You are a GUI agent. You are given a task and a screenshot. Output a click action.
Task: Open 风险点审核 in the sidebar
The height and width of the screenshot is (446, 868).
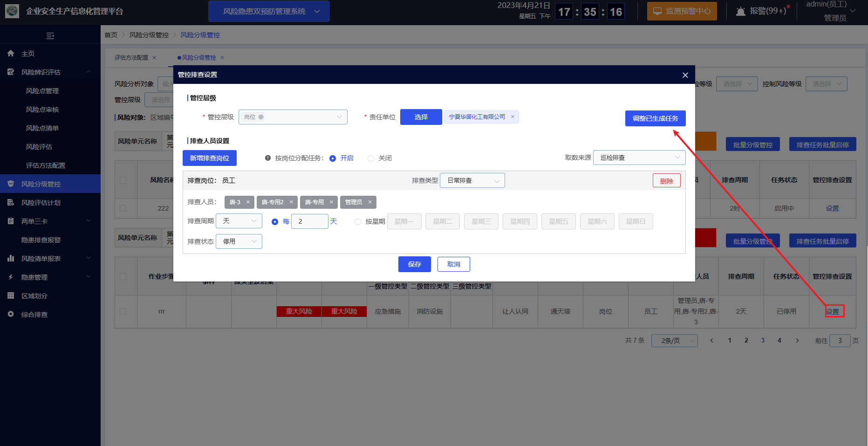pos(42,110)
